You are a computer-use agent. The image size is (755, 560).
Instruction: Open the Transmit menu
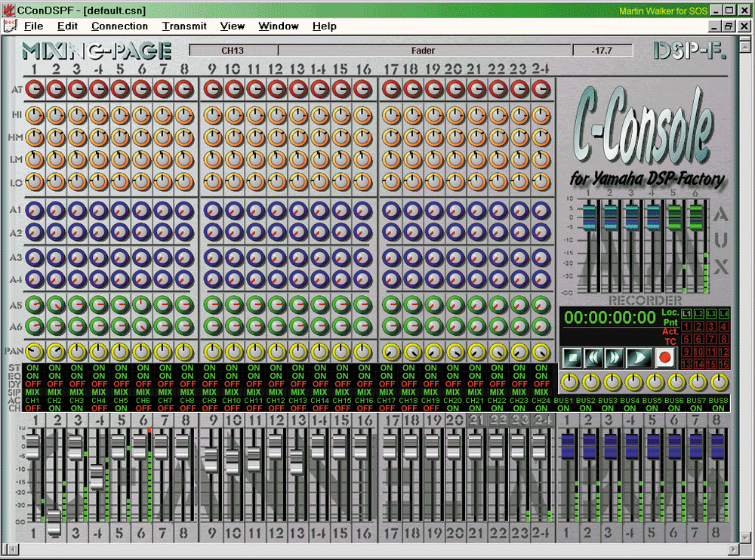tap(184, 26)
